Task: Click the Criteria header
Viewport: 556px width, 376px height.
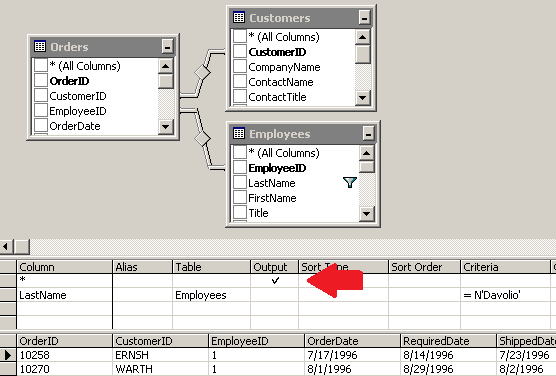Action: [x=505, y=266]
